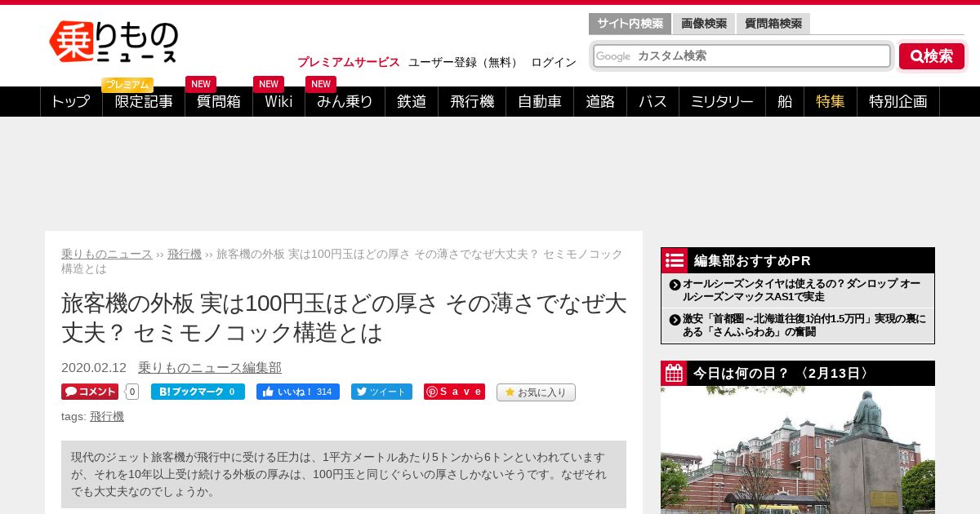Image resolution: width=980 pixels, height=514 pixels.
Task: Click 飛行機 breadcrumb link
Action: click(x=185, y=254)
